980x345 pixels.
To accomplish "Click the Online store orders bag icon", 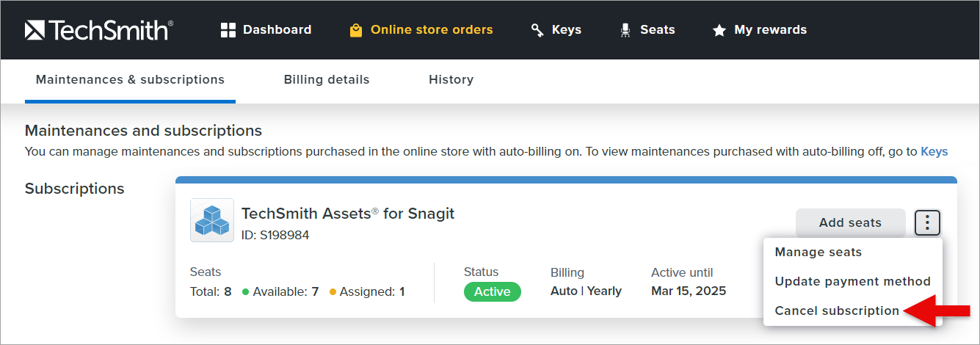I will point(356,30).
